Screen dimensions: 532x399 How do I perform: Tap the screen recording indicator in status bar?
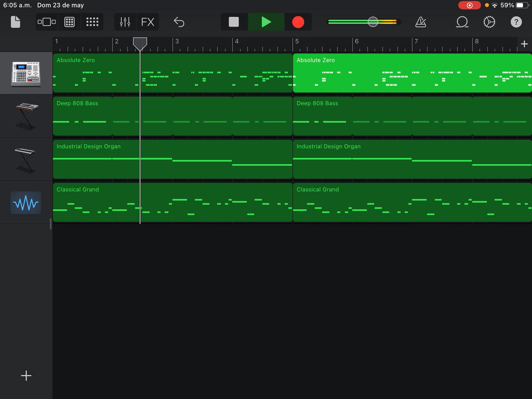(469, 5)
